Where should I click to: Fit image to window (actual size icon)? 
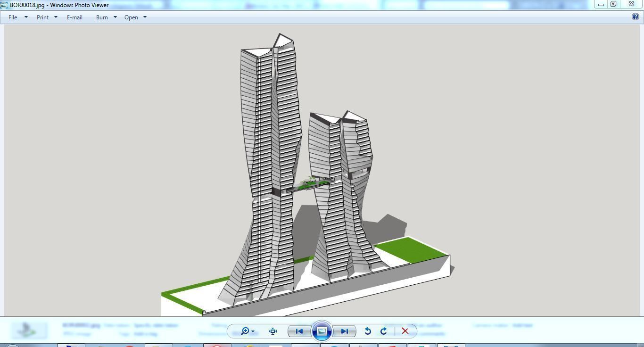(x=272, y=331)
